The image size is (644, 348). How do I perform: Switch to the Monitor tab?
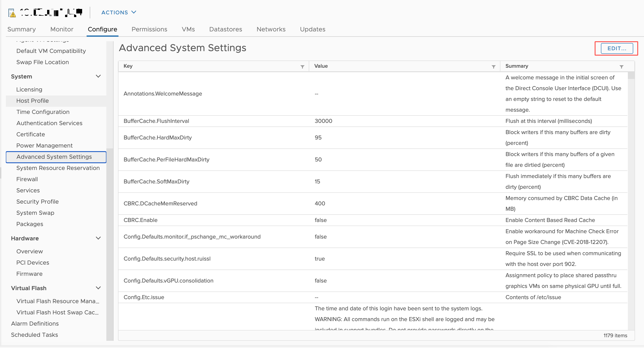[x=62, y=29]
